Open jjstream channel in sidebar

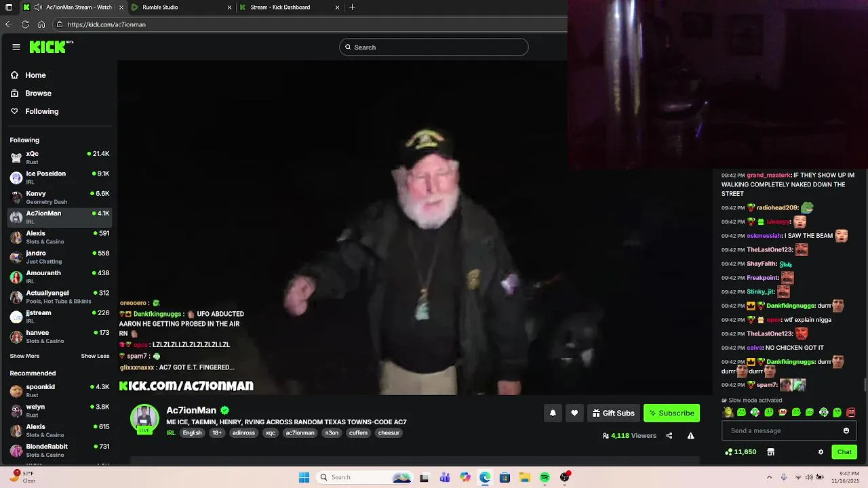pos(60,317)
